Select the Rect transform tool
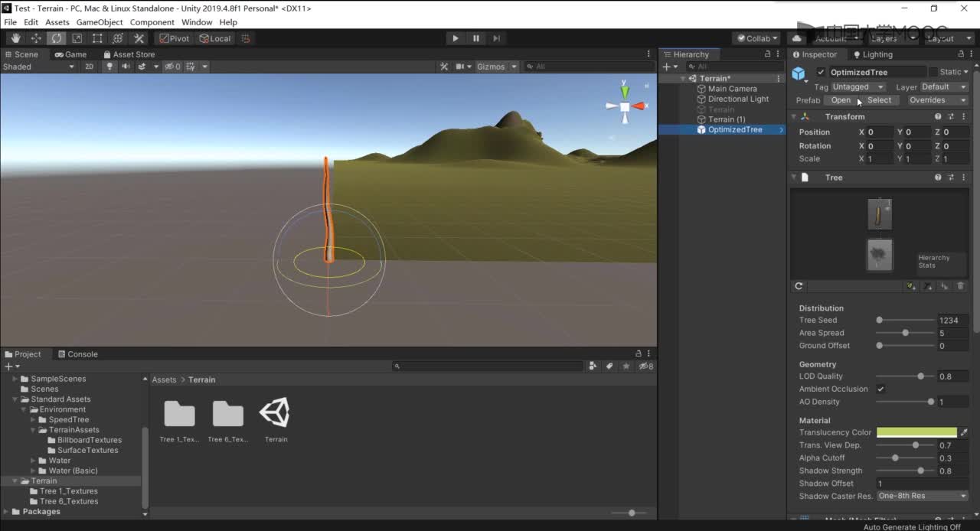The image size is (980, 531). pos(97,38)
